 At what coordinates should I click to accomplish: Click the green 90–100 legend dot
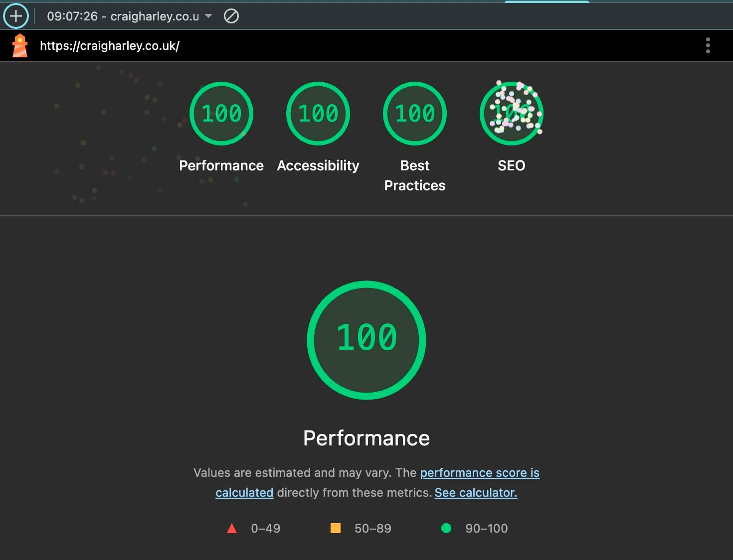pos(447,528)
